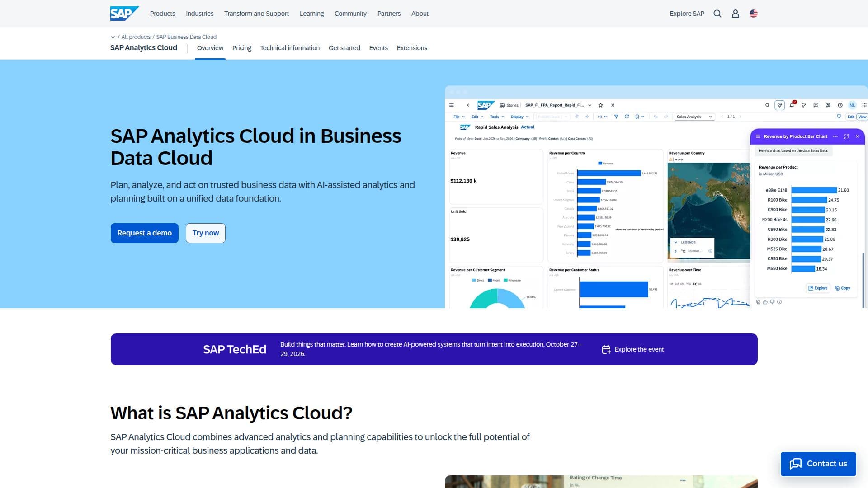Click the Explore SAP link

tap(687, 14)
